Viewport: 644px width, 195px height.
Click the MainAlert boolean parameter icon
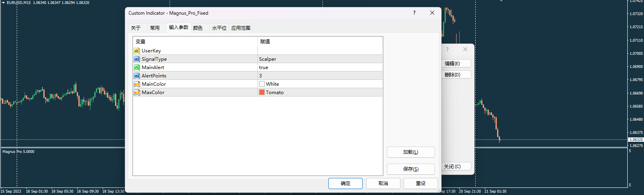tap(137, 68)
